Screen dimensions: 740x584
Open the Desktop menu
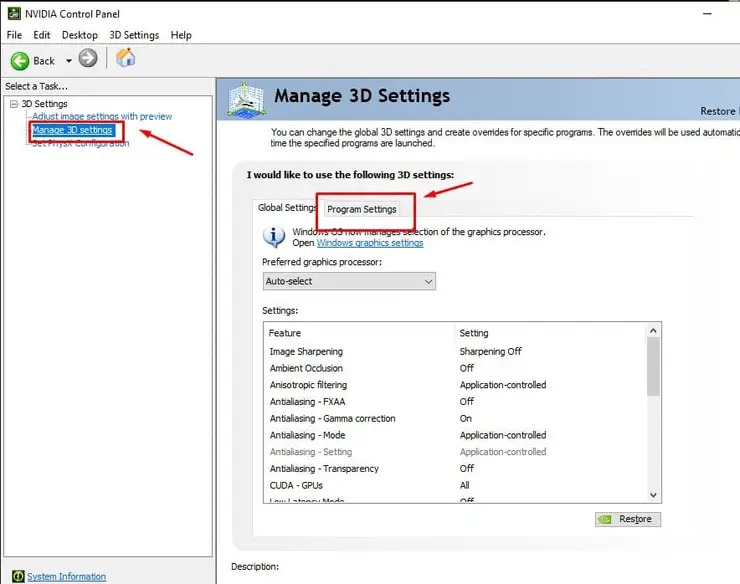coord(80,35)
